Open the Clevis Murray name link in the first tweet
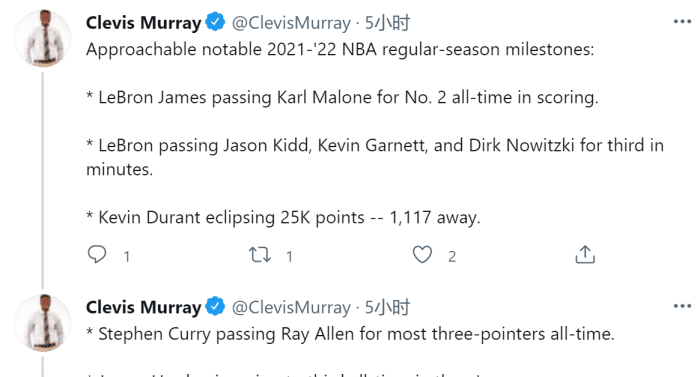 (x=143, y=23)
